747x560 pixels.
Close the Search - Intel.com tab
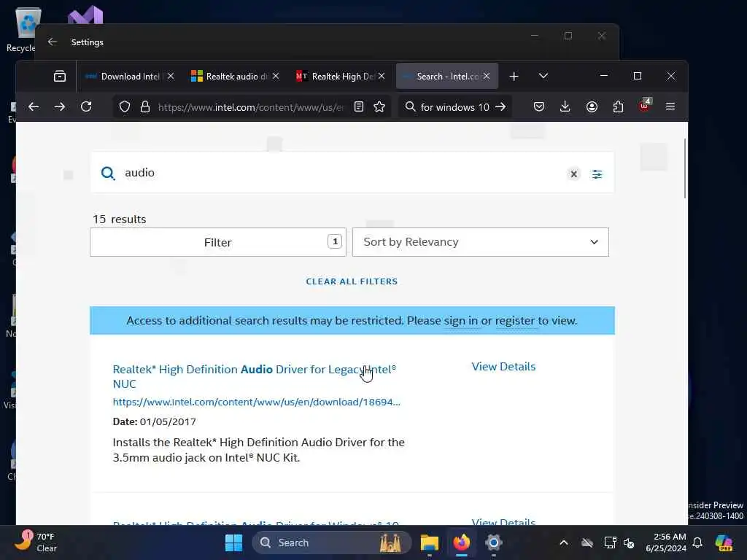click(487, 76)
